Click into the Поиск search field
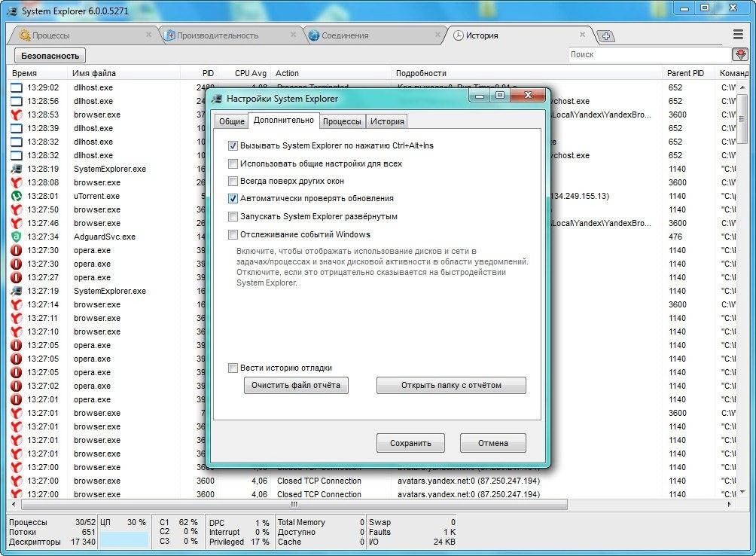Viewport: 756px width, 556px height. coord(649,54)
